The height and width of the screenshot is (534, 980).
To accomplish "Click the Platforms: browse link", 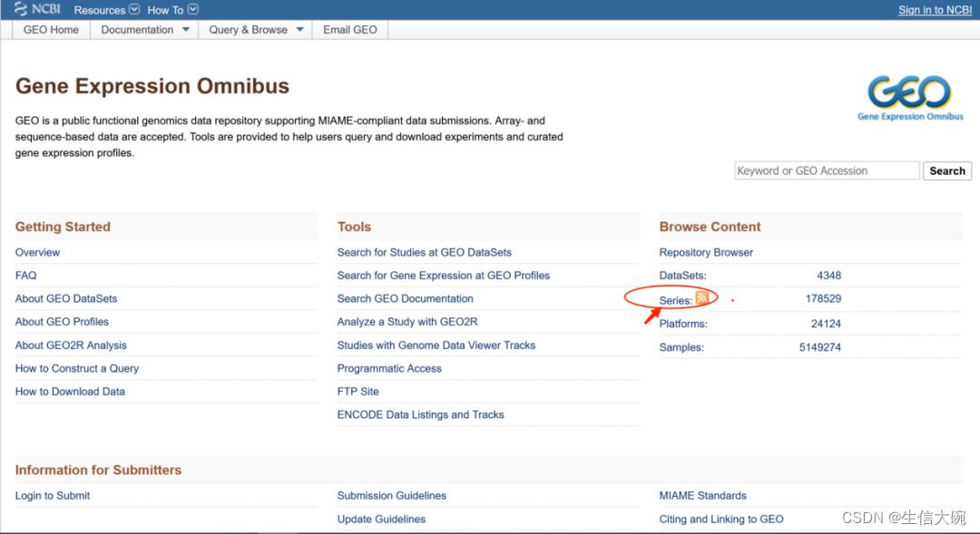I will (683, 325).
